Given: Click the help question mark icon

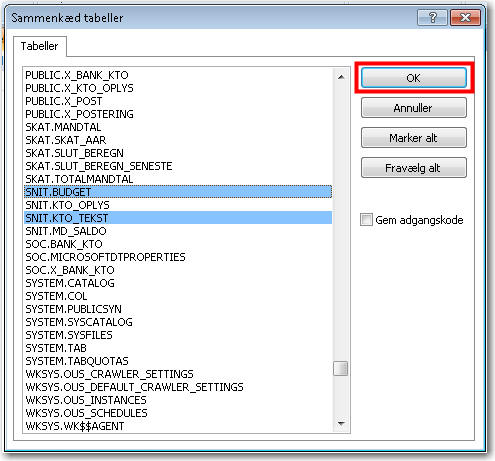Looking at the screenshot, I should click(x=432, y=17).
